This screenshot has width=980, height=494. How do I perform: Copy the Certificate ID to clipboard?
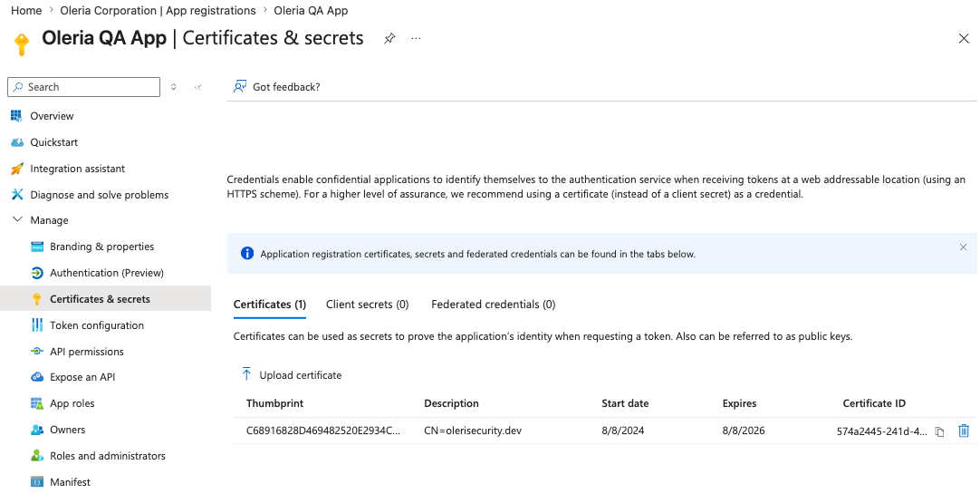pos(939,431)
